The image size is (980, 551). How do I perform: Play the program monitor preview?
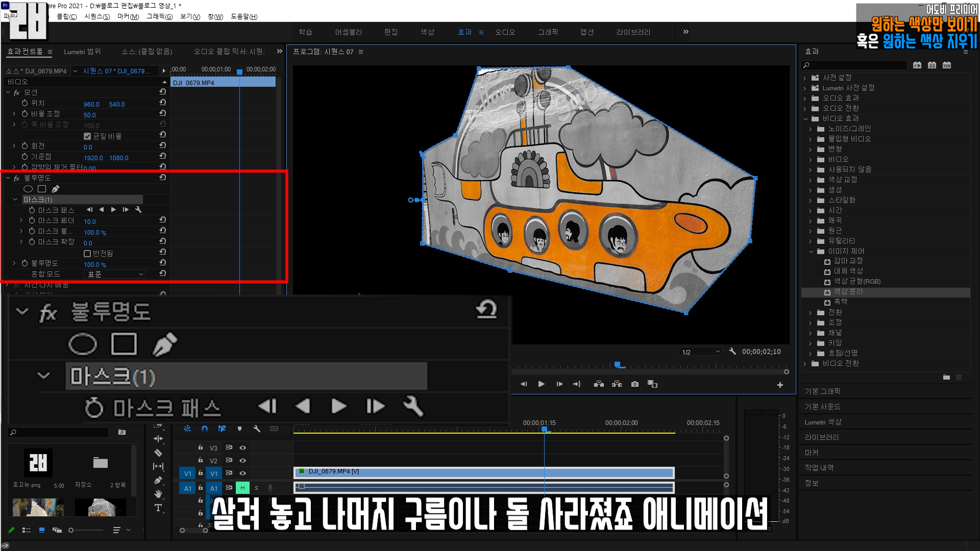point(541,384)
